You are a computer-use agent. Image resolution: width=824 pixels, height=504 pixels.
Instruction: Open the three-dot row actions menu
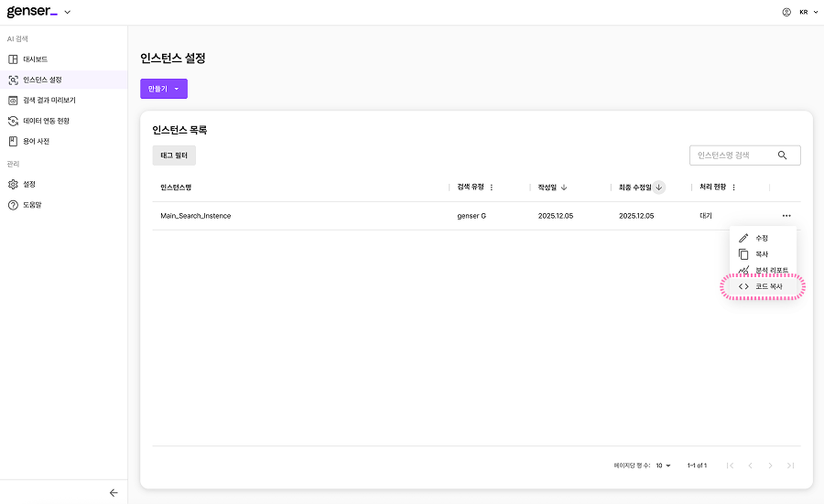click(x=786, y=216)
